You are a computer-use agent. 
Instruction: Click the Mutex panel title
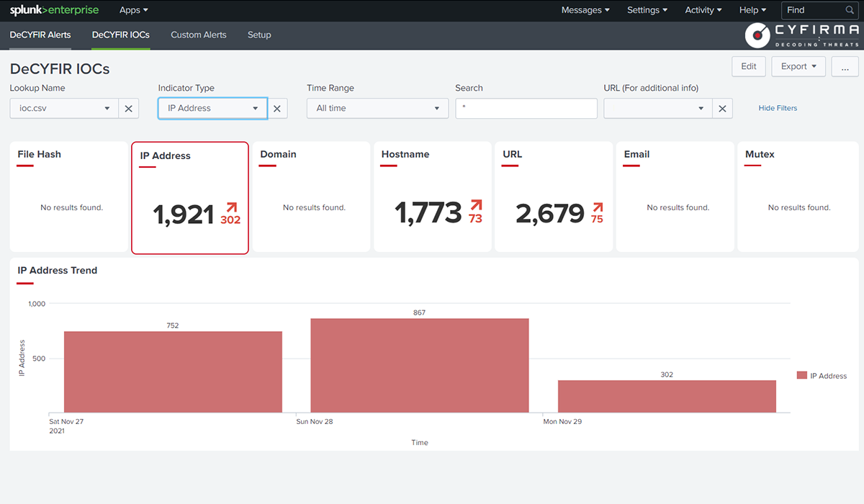tap(760, 154)
